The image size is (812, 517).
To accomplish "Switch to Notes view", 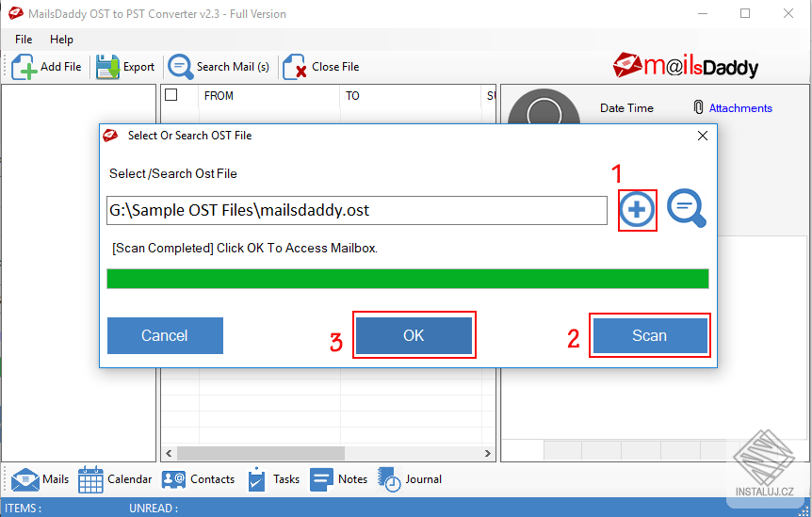I will [339, 479].
